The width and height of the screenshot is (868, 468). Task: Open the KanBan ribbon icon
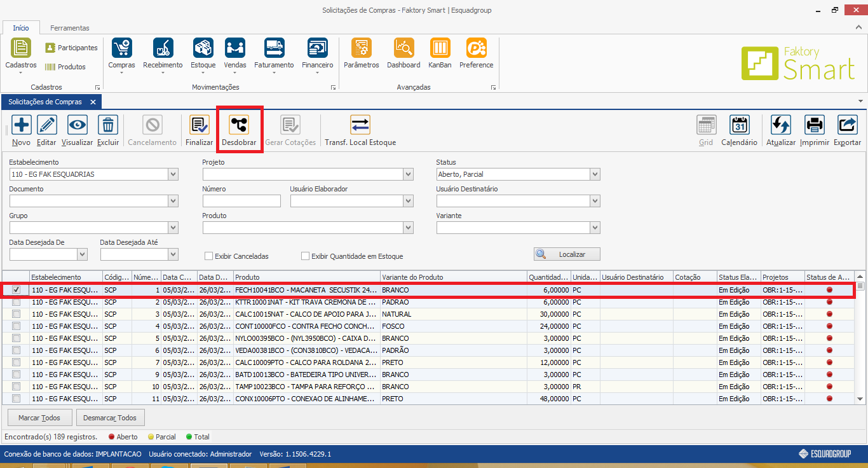pos(440,48)
